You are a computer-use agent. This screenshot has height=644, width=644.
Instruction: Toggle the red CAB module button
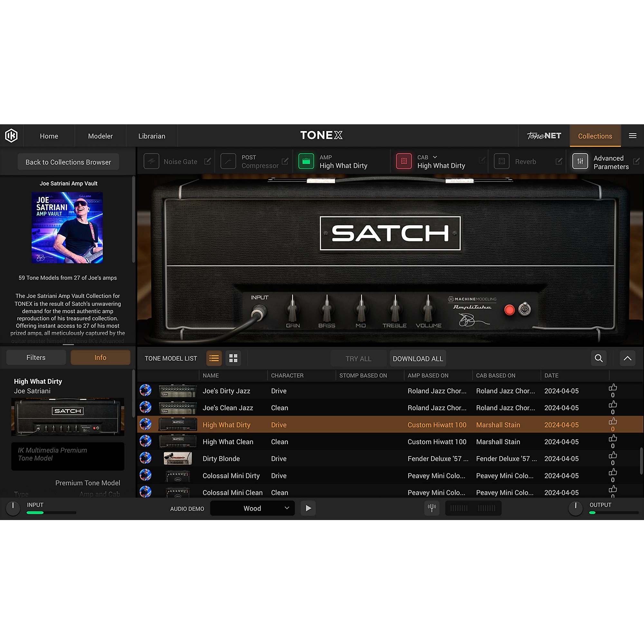404,161
